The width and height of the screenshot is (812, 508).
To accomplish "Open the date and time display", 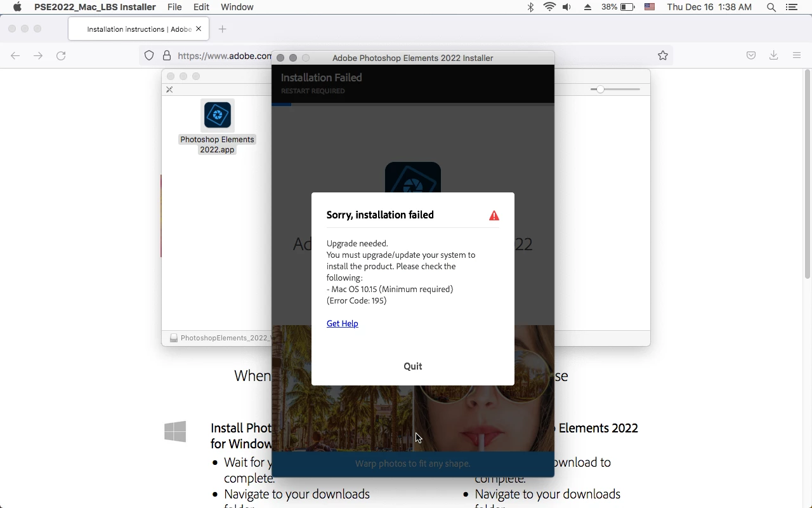I will (x=709, y=7).
